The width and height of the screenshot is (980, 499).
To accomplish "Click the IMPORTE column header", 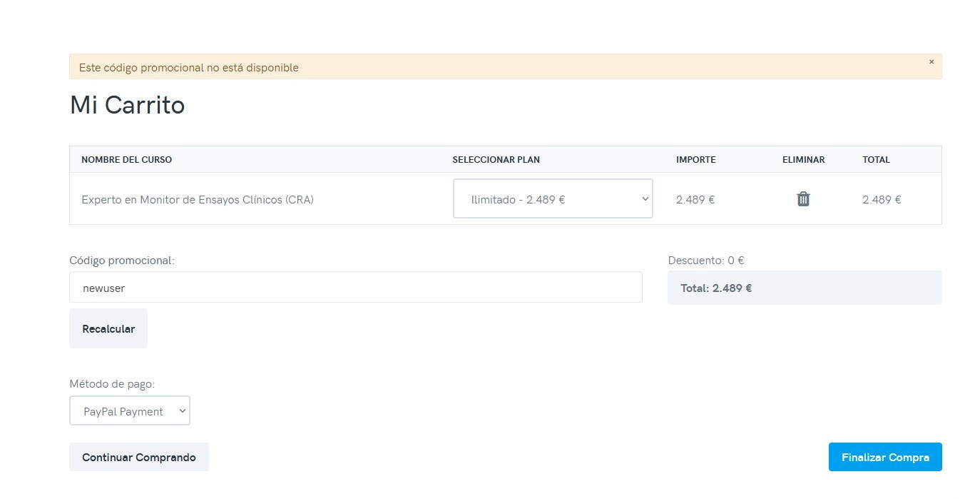I will (x=696, y=159).
